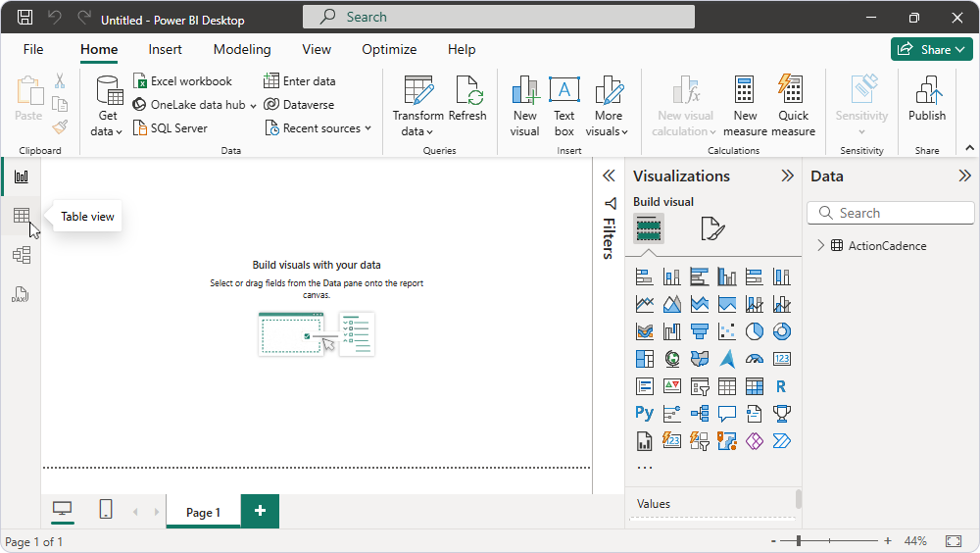Select the Azure map visual
Viewport: 980px width, 553px height.
[x=727, y=359]
